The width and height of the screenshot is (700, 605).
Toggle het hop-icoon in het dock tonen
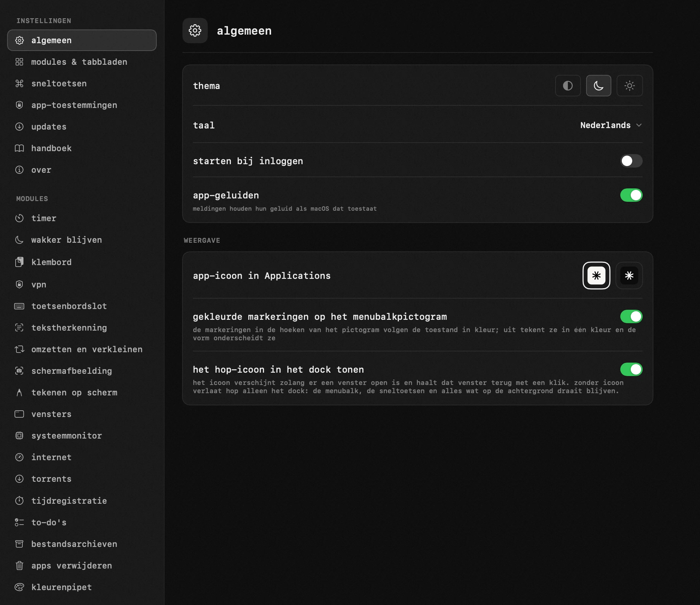click(x=631, y=369)
